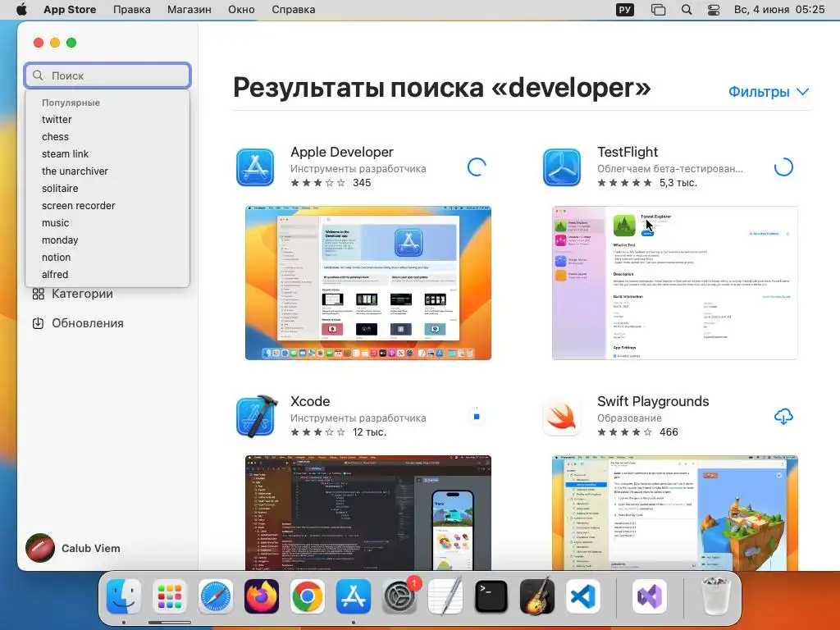
Task: View the Xcode screenshot preview
Action: click(368, 513)
